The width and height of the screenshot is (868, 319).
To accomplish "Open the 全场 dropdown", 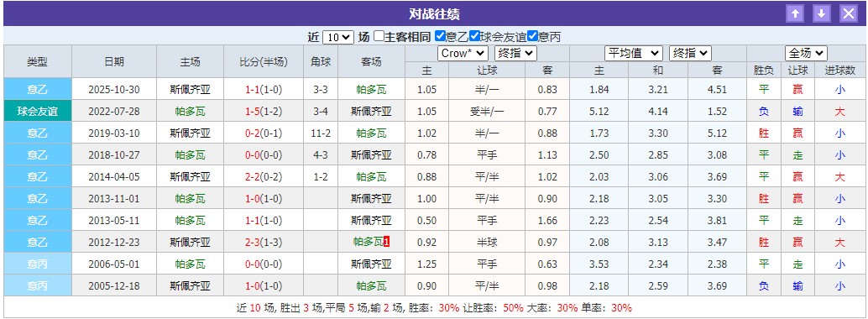I will (x=806, y=53).
